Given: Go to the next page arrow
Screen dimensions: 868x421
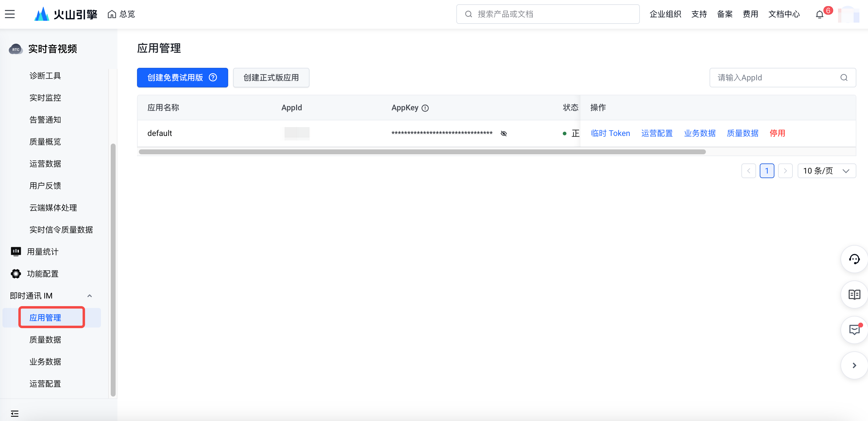Looking at the screenshot, I should 785,171.
